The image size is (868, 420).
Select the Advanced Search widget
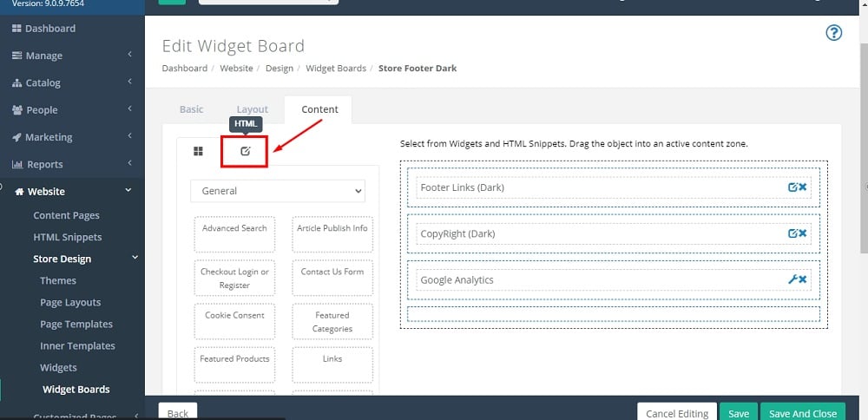pos(234,234)
